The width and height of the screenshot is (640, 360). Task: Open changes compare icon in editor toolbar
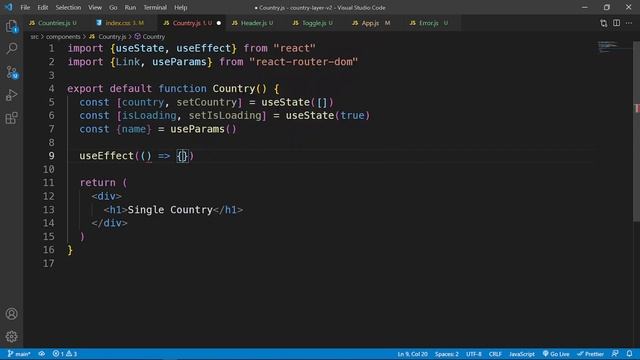(603, 23)
